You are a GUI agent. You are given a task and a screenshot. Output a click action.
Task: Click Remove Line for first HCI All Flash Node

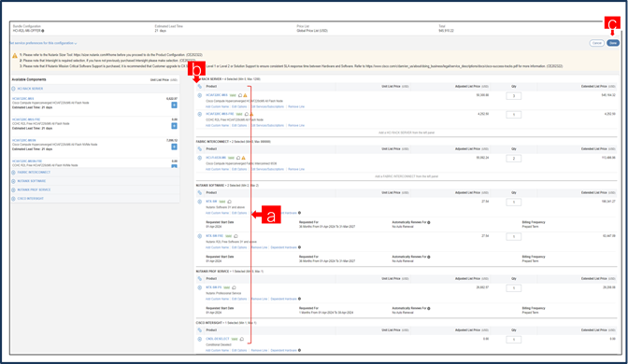tap(296, 106)
